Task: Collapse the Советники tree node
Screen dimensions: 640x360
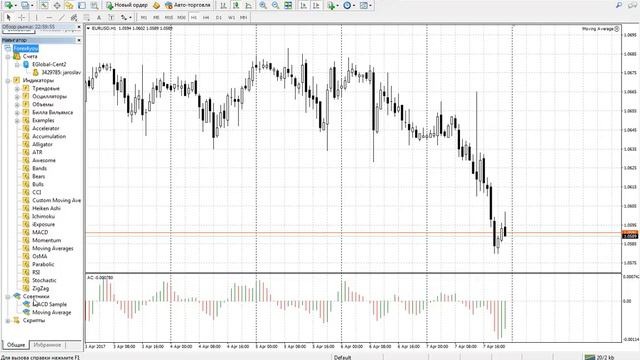Action: tap(8, 297)
